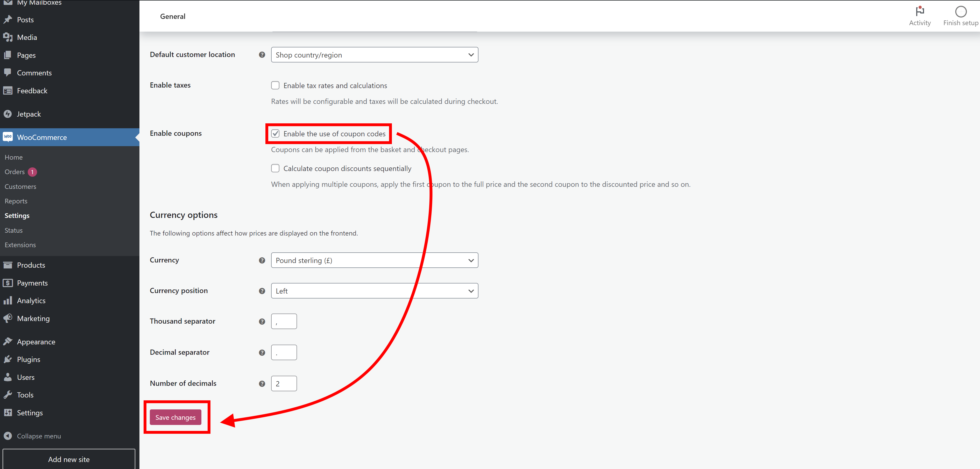Viewport: 980px width, 469px height.
Task: Click the Collapse menu label
Action: coord(39,436)
